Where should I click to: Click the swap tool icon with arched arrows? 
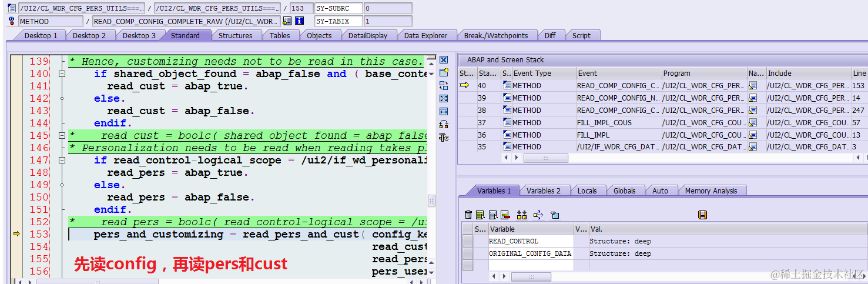coord(444,124)
